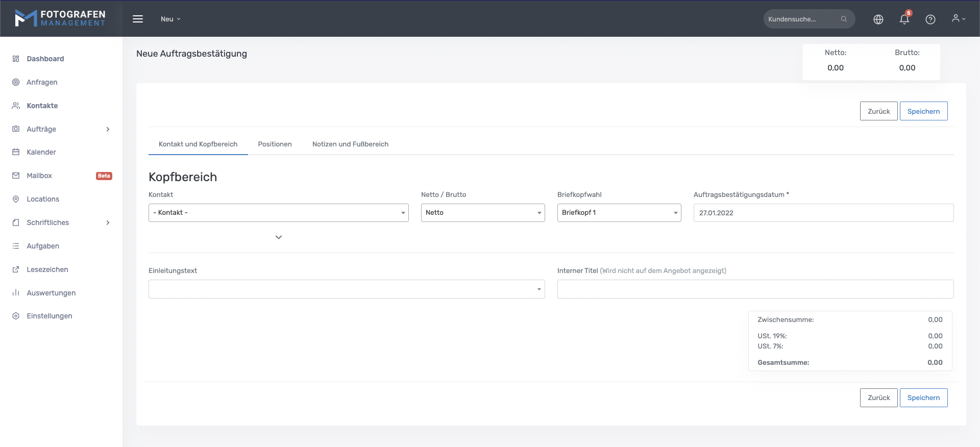Switch to Notizen und Fußbereich tab
Viewport: 980px width, 447px height.
click(350, 144)
